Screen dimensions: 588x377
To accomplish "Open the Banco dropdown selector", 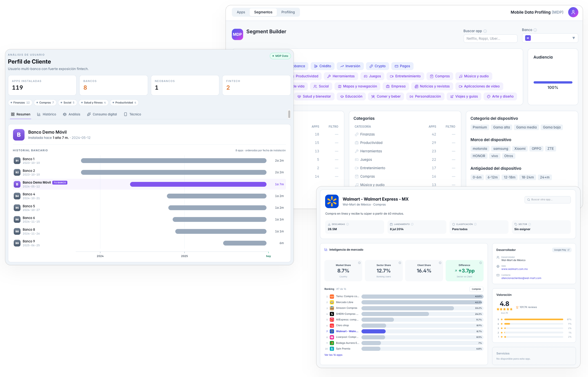I will (550, 38).
